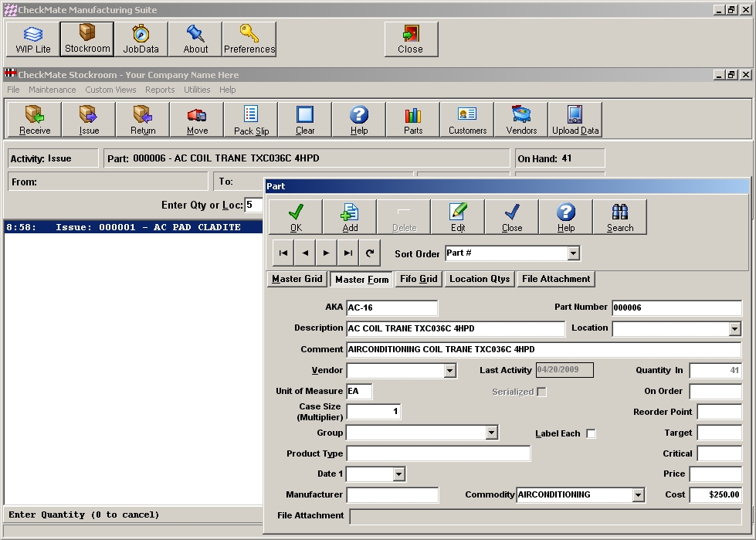Toggle the Serialized checkbox
This screenshot has width=756, height=540.
coord(541,392)
